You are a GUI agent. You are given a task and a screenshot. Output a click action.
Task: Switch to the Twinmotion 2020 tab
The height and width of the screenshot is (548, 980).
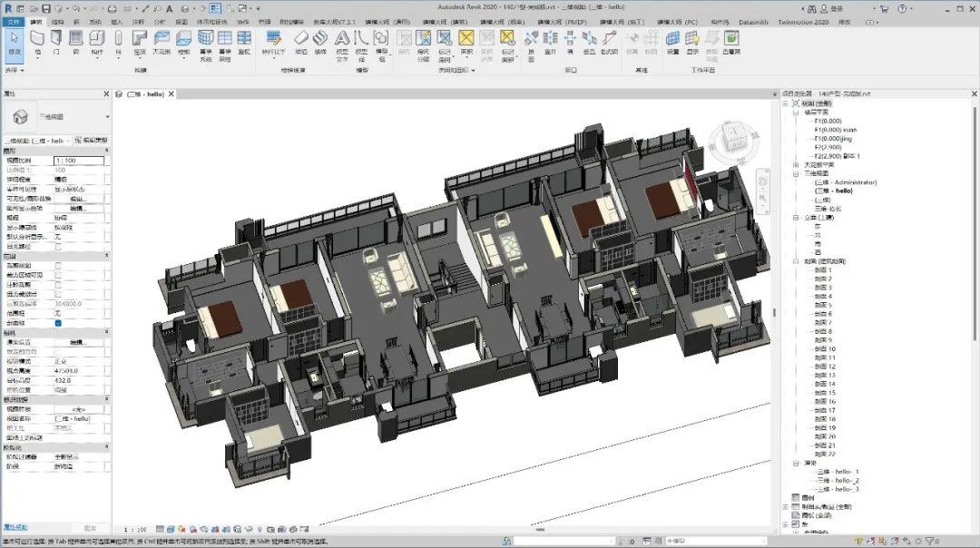(803, 21)
